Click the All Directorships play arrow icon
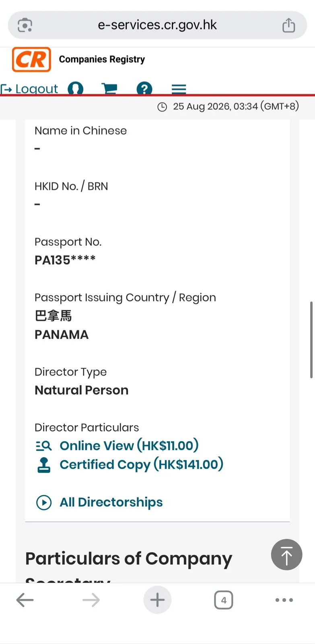 tap(44, 502)
